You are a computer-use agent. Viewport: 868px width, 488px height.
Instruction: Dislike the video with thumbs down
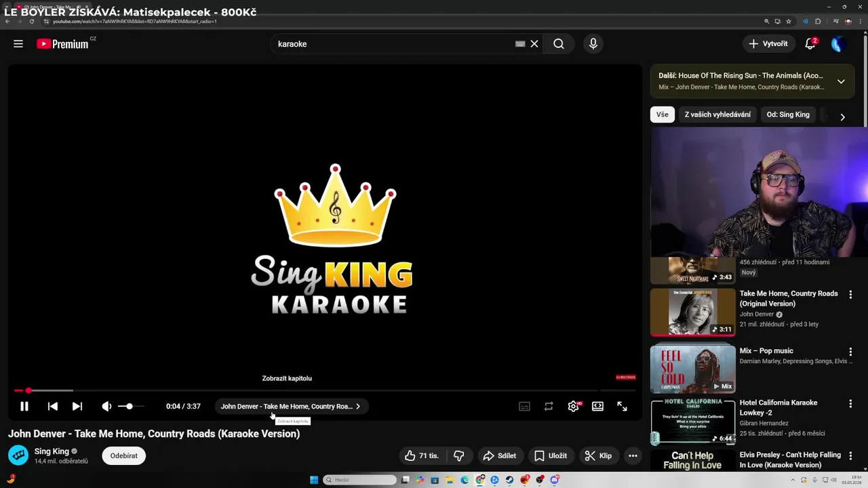[x=459, y=456]
